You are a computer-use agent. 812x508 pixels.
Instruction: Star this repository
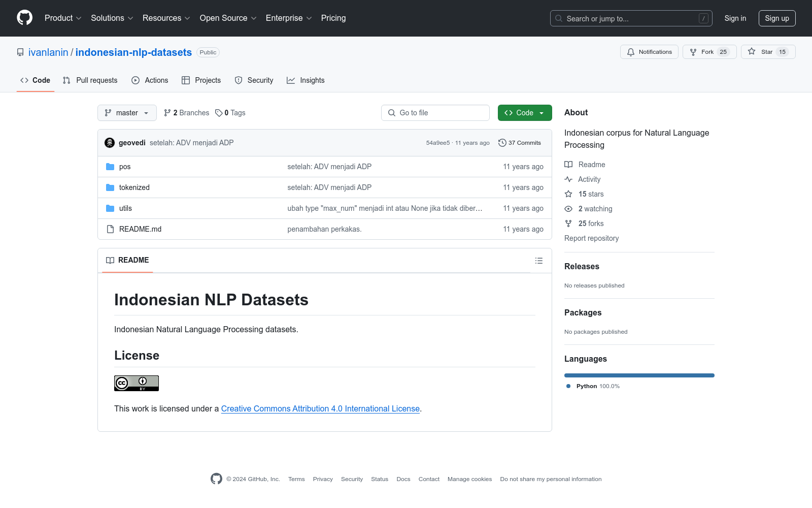click(x=768, y=52)
